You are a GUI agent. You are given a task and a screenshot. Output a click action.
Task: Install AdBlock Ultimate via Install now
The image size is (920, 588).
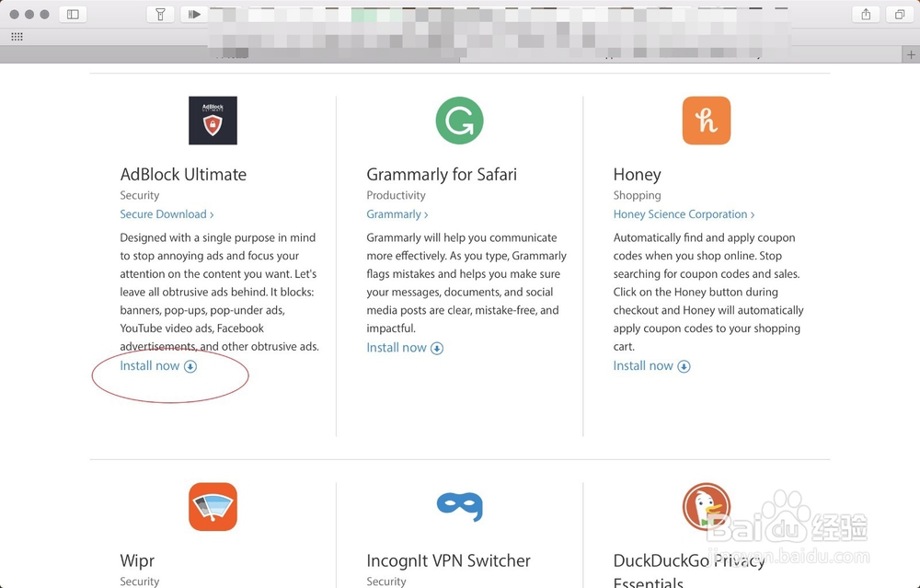158,365
